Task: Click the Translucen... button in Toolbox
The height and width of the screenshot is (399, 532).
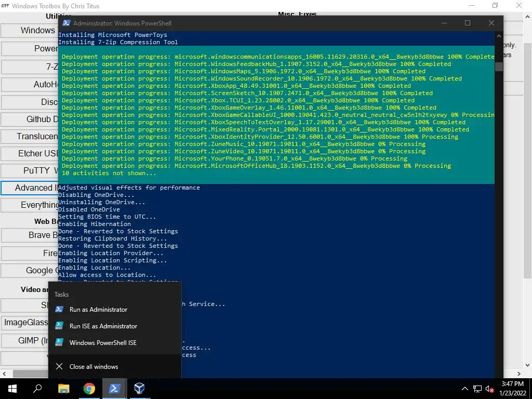Action: (30, 137)
